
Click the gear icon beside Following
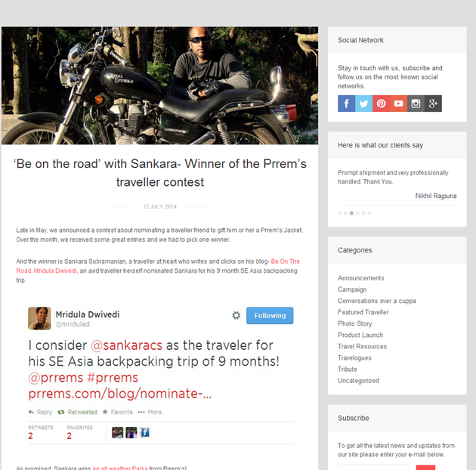(x=236, y=315)
